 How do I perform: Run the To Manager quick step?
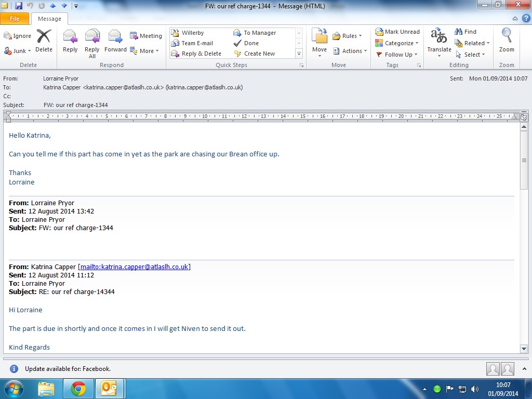255,33
